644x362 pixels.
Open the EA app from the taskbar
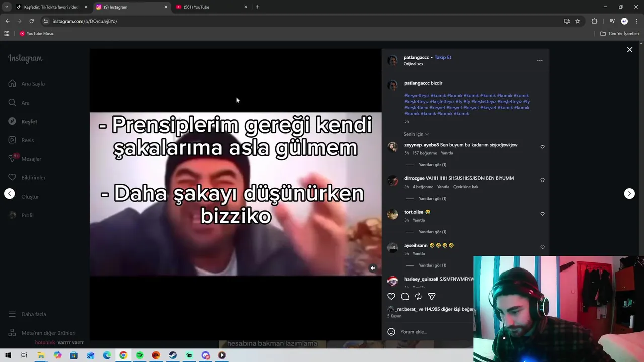click(156, 355)
